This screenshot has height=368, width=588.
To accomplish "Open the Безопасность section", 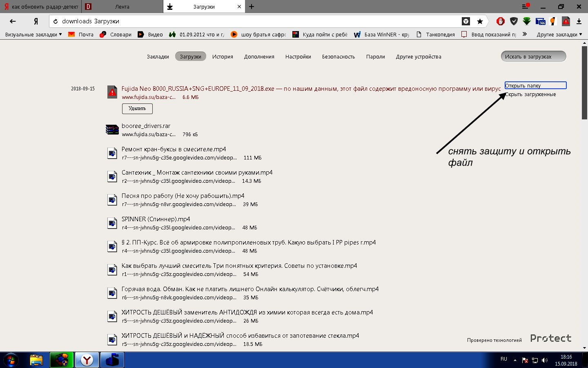I will click(x=339, y=57).
